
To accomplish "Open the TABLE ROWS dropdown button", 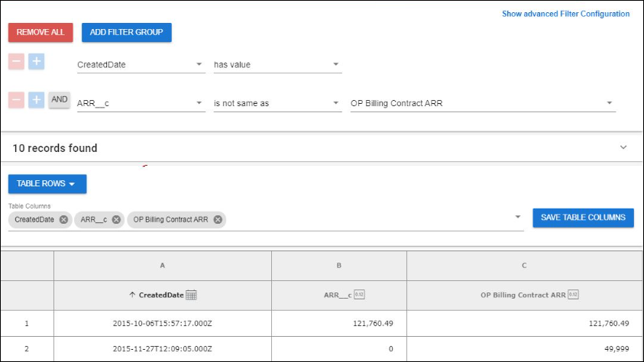I will [47, 183].
